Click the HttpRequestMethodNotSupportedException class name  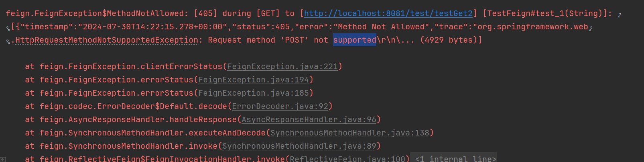click(x=107, y=40)
